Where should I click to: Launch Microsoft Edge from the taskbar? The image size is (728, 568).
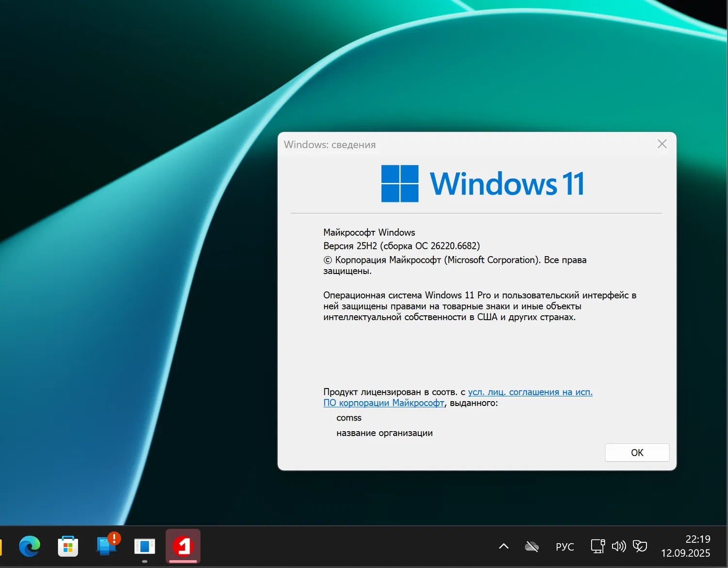click(x=29, y=546)
